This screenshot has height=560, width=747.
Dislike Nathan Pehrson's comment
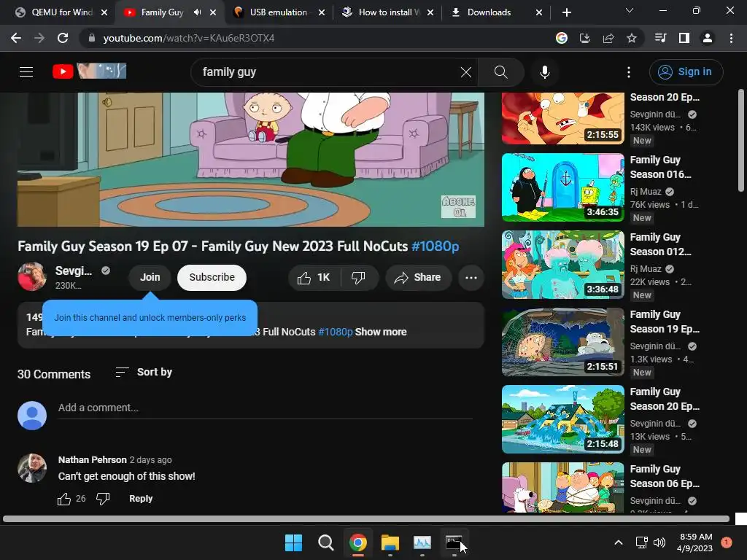click(103, 499)
